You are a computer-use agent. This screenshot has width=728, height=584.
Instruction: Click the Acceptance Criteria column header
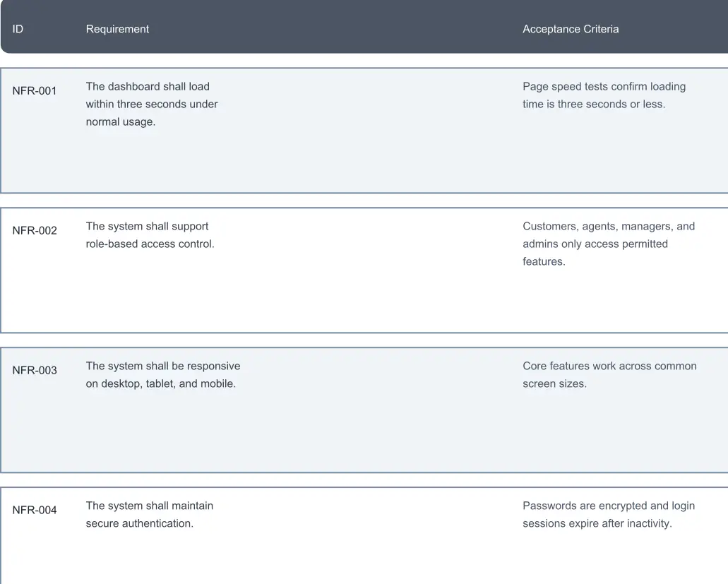click(571, 29)
